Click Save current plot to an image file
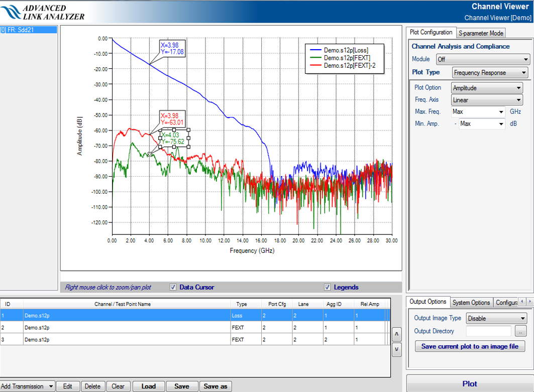Screen dimensions: 534x392 click(x=470, y=346)
